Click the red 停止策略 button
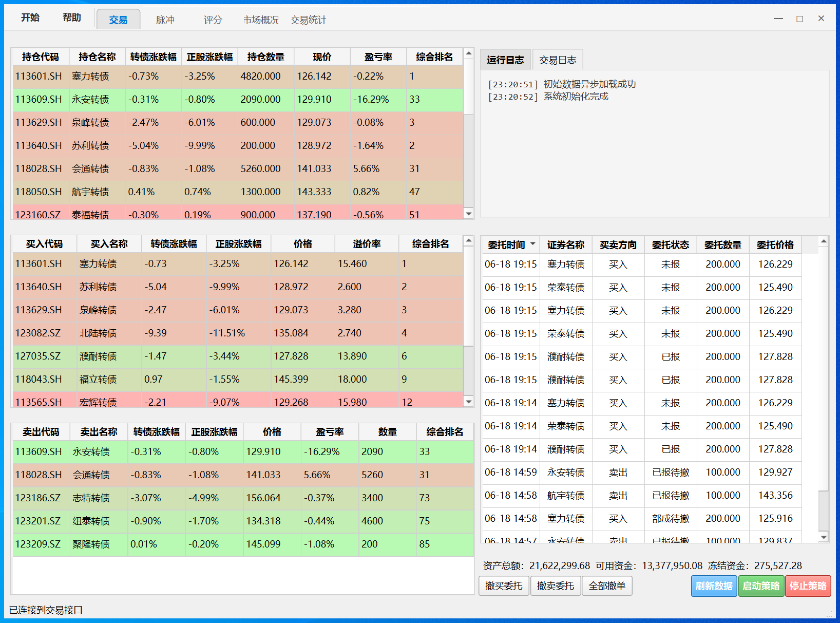Image resolution: width=840 pixels, height=623 pixels. [808, 586]
